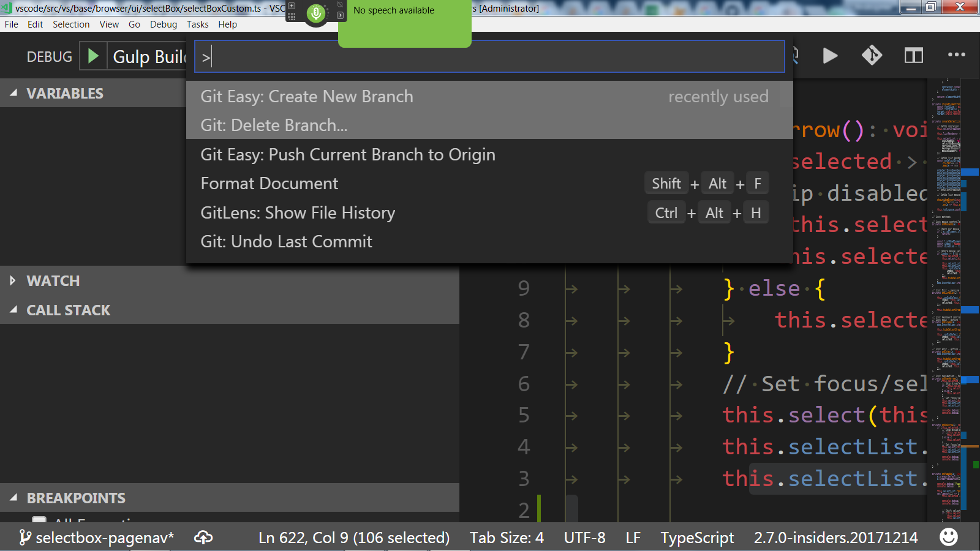Run Git Easy: Create New Branch
The width and height of the screenshot is (980, 551).
pos(489,96)
